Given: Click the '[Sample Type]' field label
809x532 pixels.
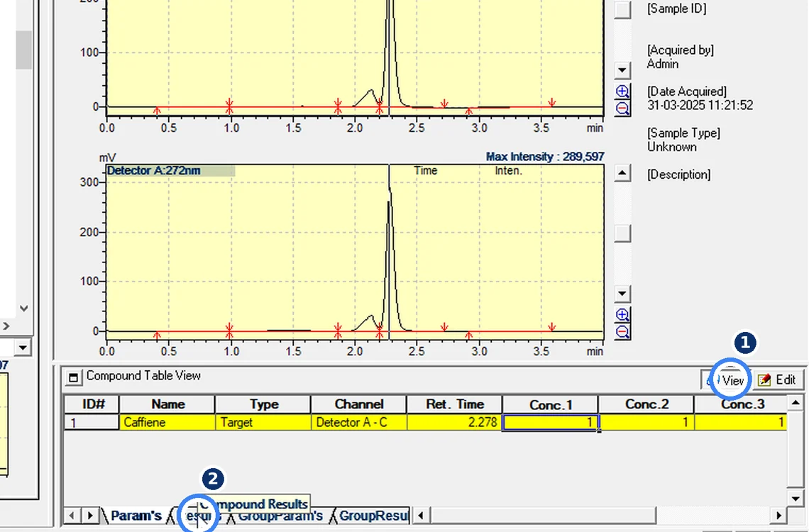Looking at the screenshot, I should pyautogui.click(x=683, y=133).
